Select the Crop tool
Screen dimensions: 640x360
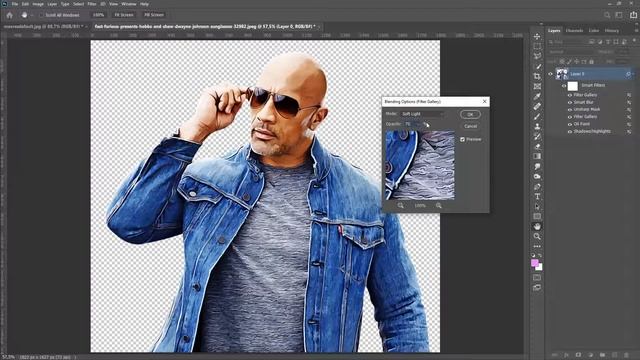point(537,76)
